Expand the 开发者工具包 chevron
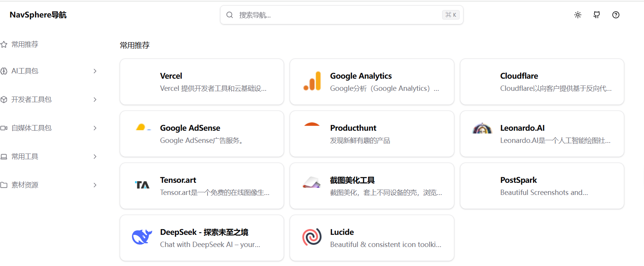 95,100
